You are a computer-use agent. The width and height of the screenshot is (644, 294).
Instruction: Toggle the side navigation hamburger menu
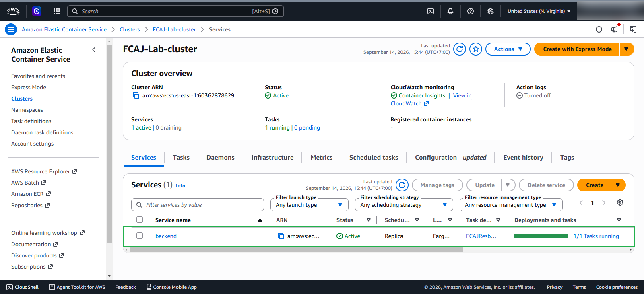pos(11,29)
